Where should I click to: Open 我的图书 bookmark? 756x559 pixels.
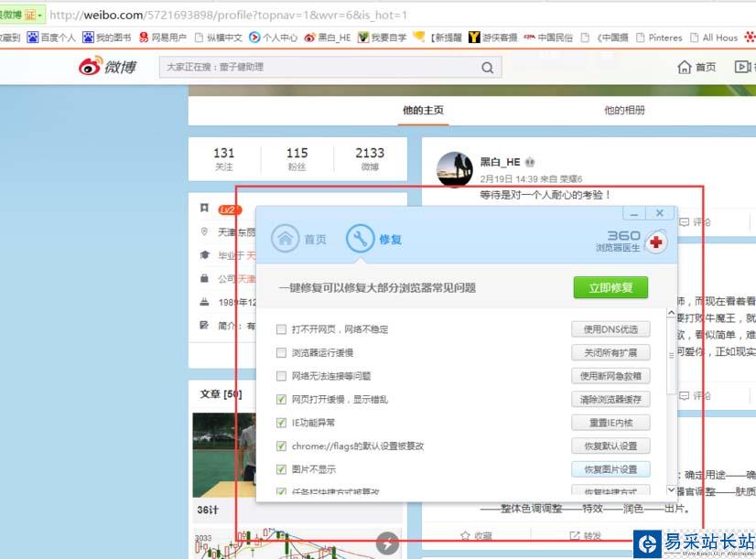pos(107,38)
